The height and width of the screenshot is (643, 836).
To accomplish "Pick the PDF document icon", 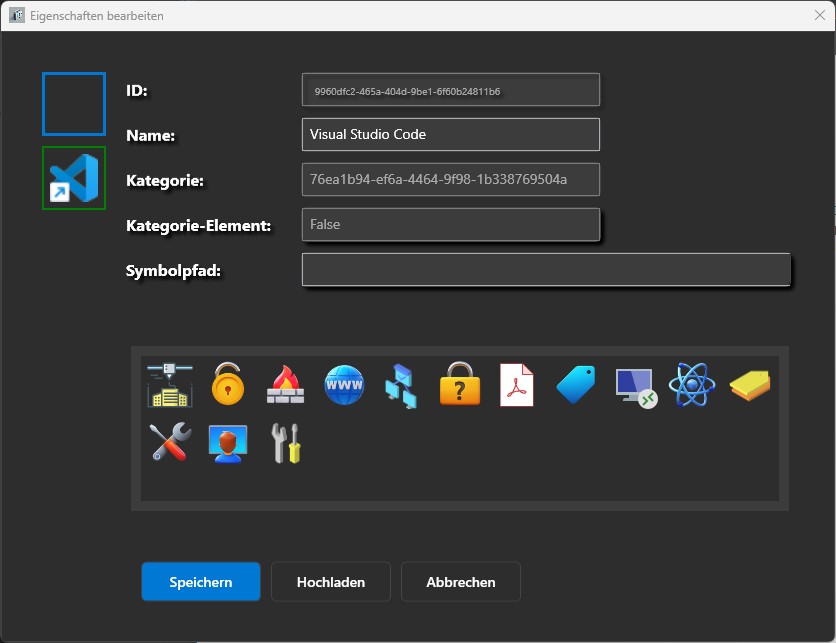I will coord(516,384).
